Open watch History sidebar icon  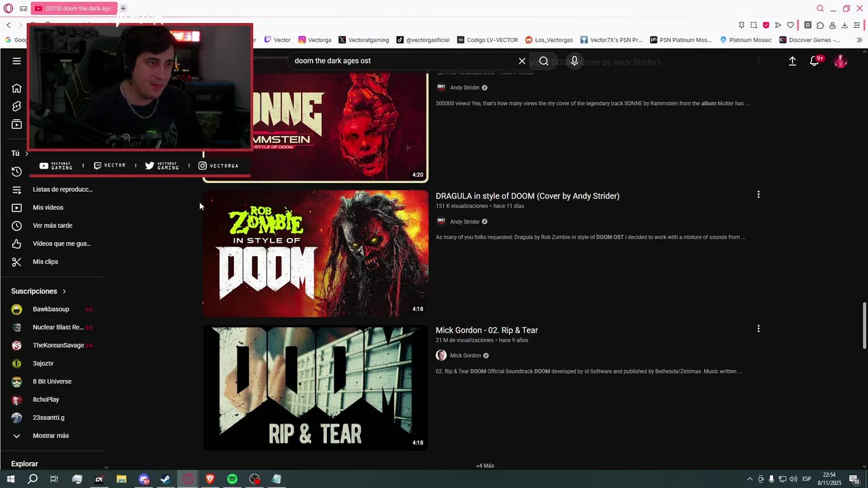click(x=16, y=171)
